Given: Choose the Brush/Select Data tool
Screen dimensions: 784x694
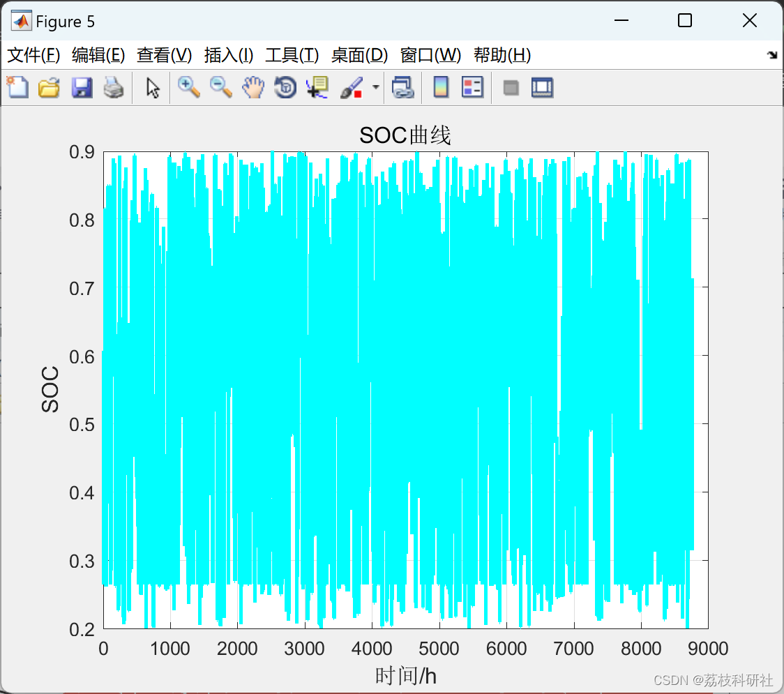Looking at the screenshot, I should coord(352,87).
